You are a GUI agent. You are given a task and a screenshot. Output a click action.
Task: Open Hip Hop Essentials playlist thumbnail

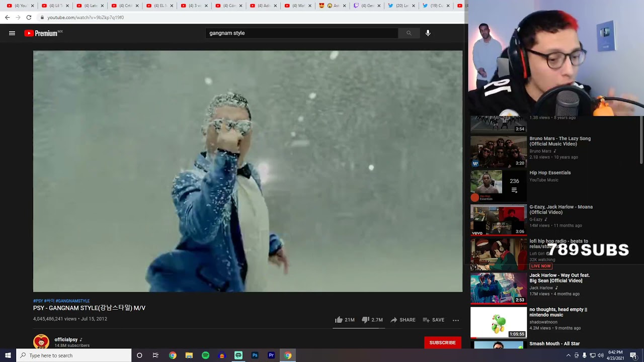(498, 186)
